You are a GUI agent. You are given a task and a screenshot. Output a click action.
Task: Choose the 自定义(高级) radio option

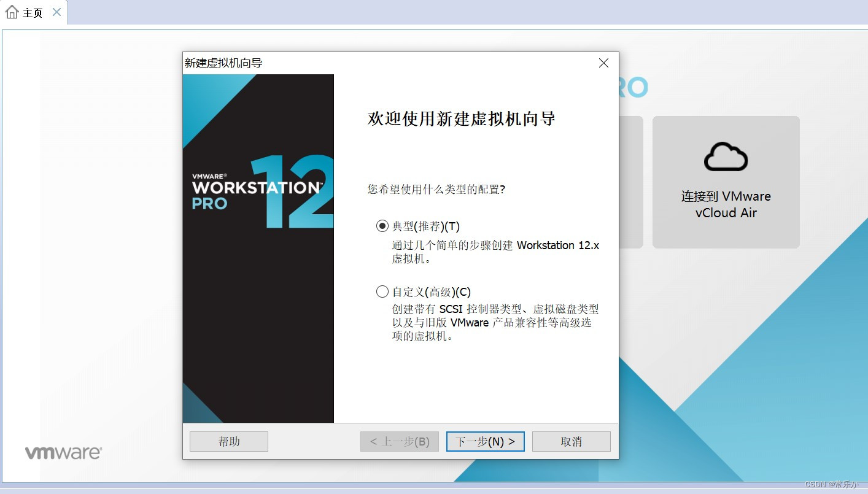pyautogui.click(x=382, y=292)
